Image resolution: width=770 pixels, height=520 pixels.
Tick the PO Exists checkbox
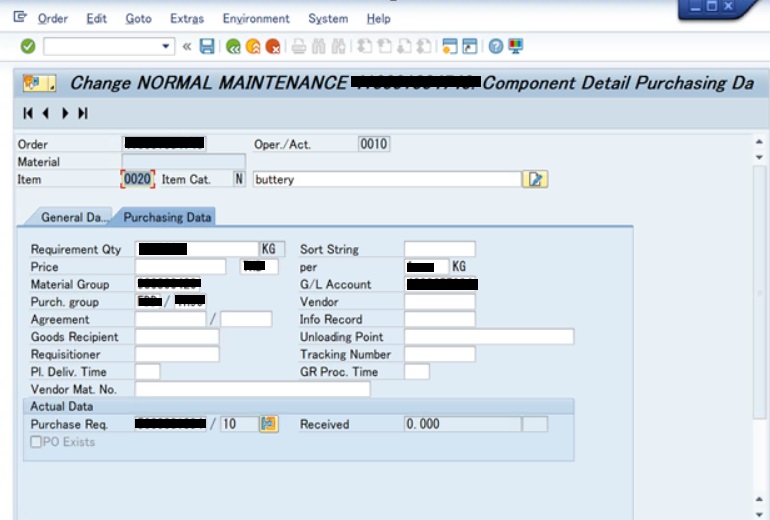click(x=36, y=442)
